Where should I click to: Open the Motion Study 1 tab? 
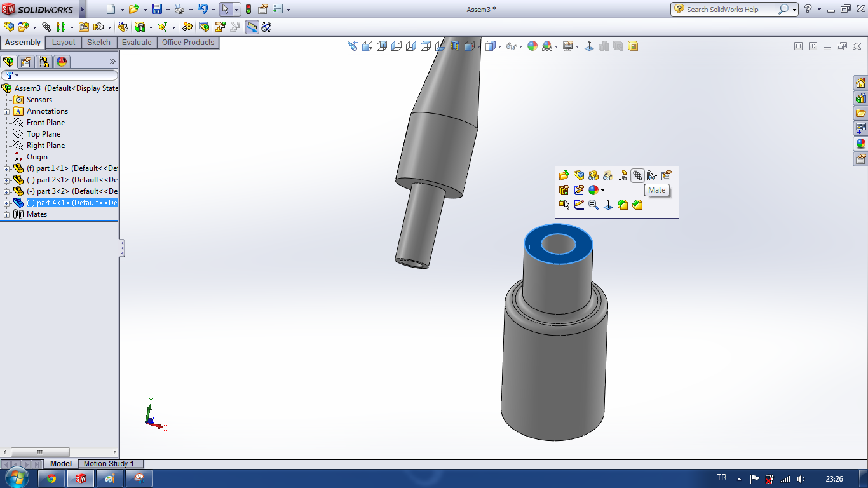click(x=109, y=464)
